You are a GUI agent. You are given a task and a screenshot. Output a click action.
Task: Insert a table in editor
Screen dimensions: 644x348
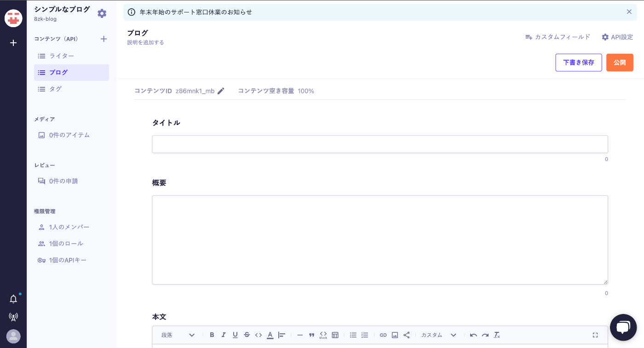coord(335,335)
